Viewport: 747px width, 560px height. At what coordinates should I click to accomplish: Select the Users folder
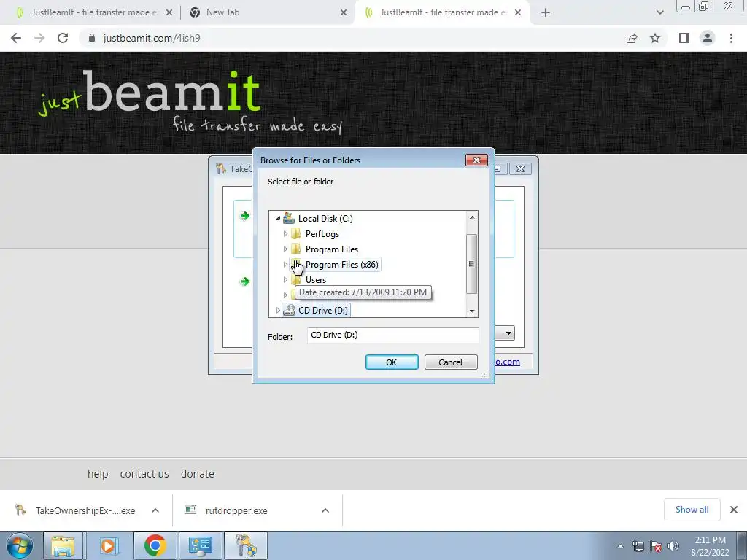[x=316, y=279]
